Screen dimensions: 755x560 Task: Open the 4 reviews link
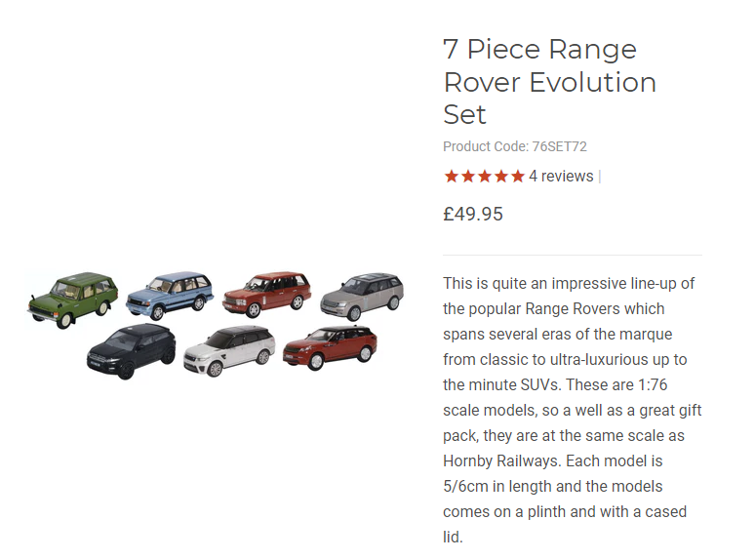(x=561, y=177)
